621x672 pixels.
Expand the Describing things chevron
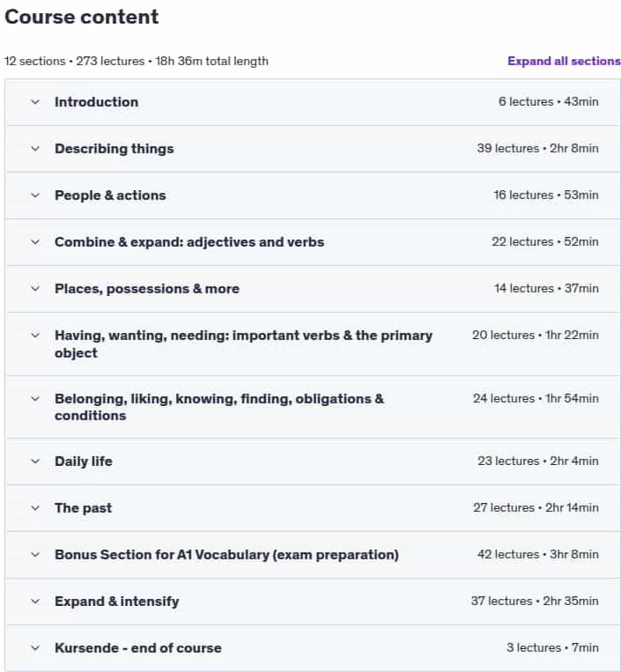click(x=35, y=149)
